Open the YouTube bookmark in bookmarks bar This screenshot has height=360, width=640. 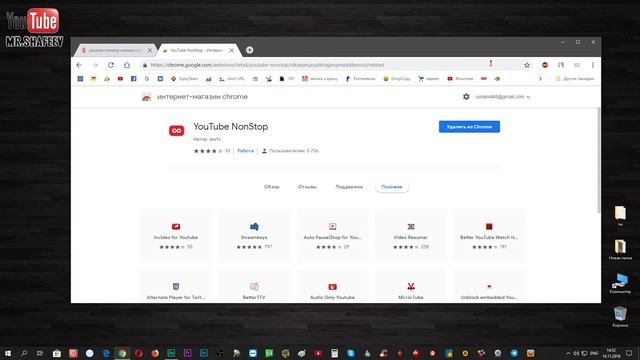pos(120,79)
